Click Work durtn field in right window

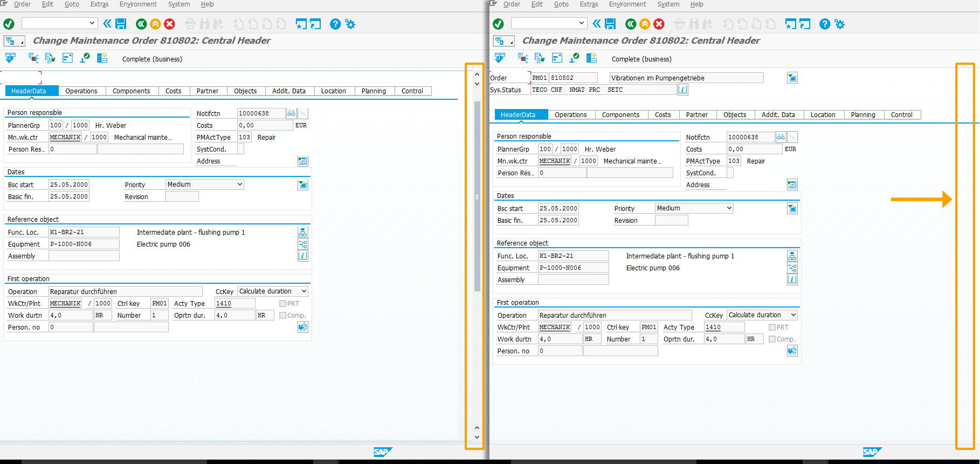561,339
